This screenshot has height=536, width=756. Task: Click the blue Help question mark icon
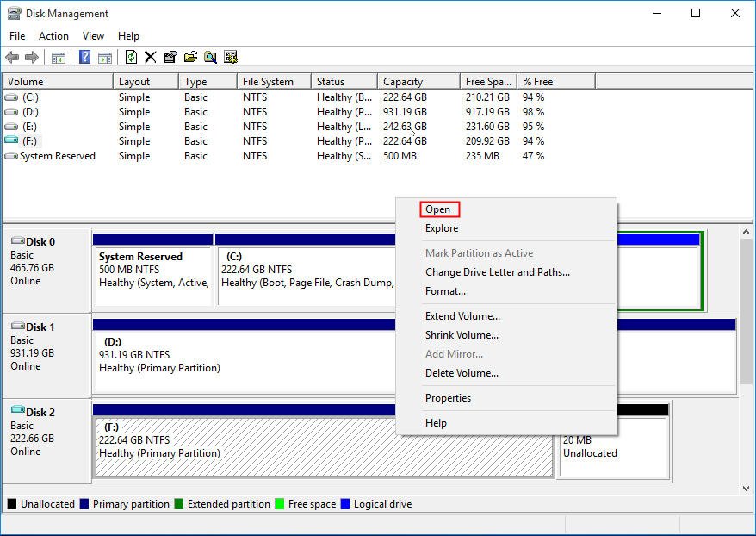click(x=84, y=58)
